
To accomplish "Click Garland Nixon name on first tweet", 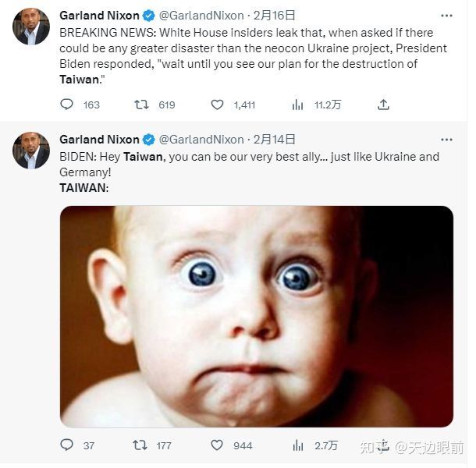I will tap(99, 16).
